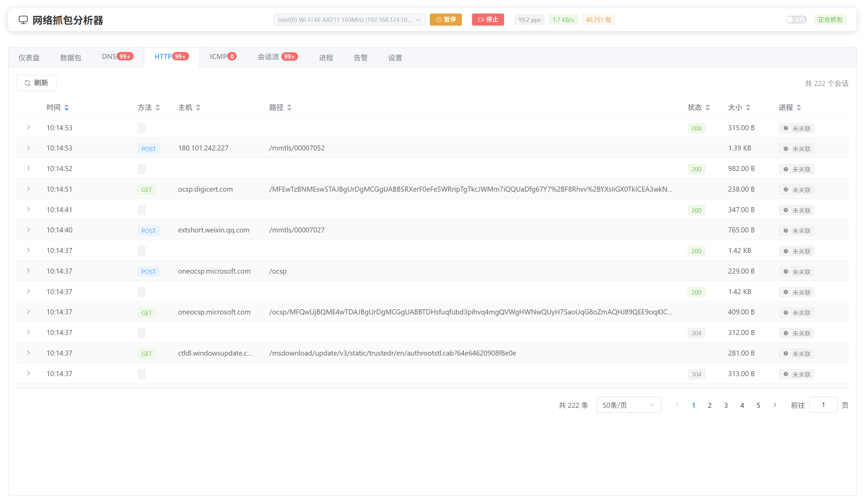The height and width of the screenshot is (504, 864).
Task: Open the Wi-Fi network adapter dropdown
Action: (349, 20)
